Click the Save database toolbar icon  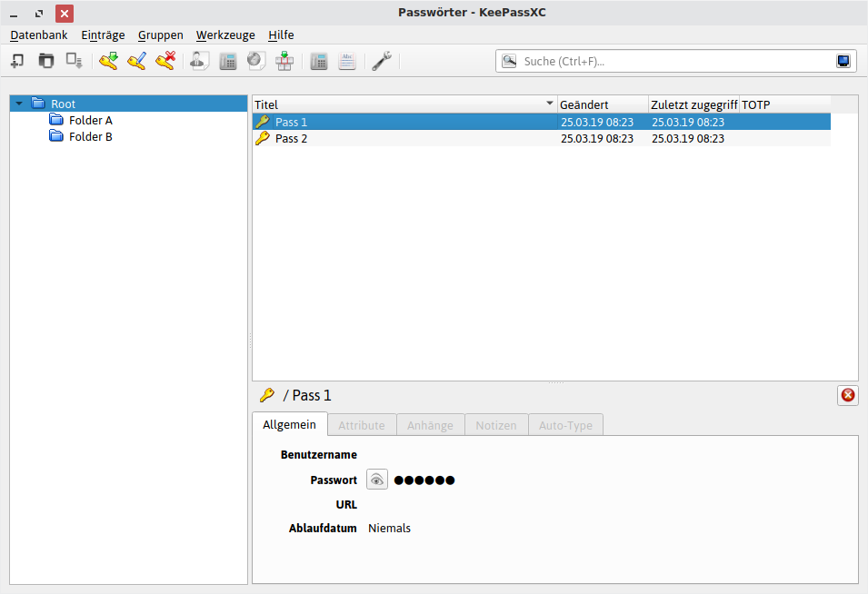point(75,60)
